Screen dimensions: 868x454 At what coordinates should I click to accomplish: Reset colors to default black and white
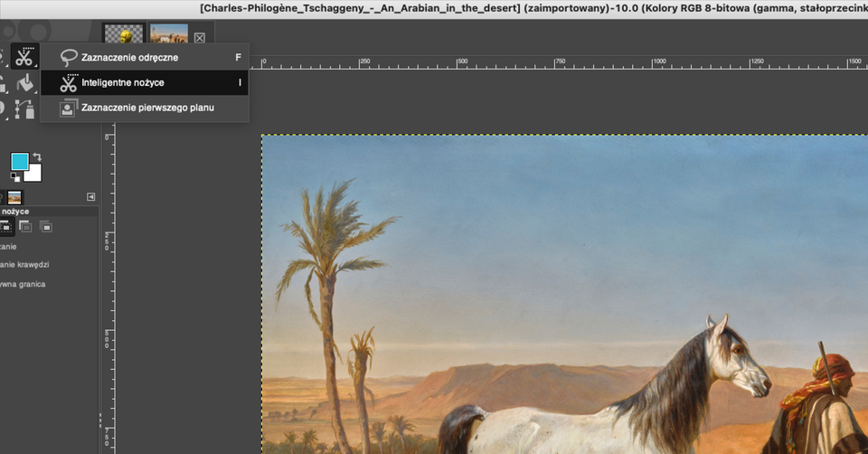click(14, 178)
